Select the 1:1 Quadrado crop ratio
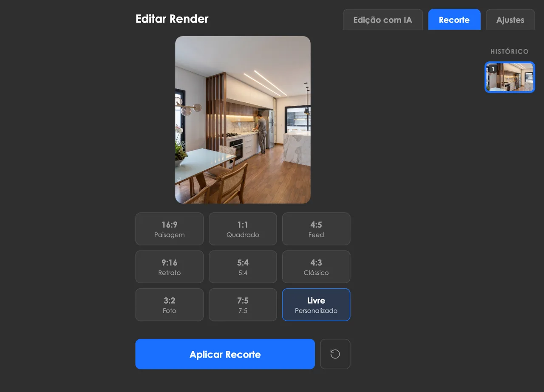 pyautogui.click(x=243, y=229)
